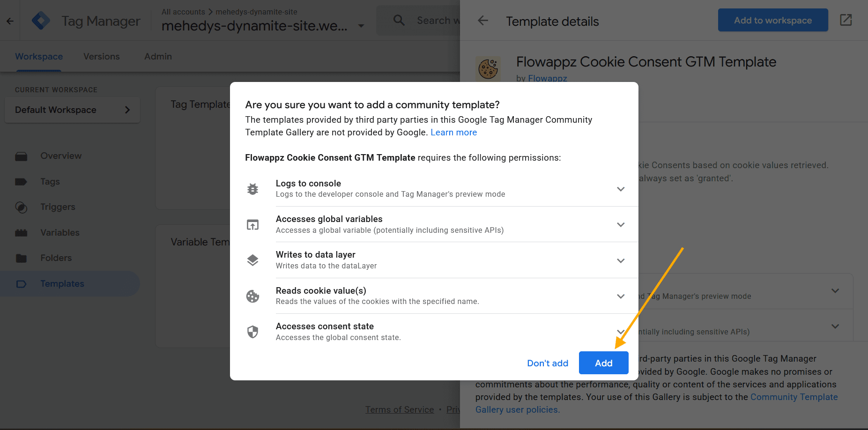The image size is (868, 430).
Task: Switch to the Workspace tab
Action: pos(39,56)
